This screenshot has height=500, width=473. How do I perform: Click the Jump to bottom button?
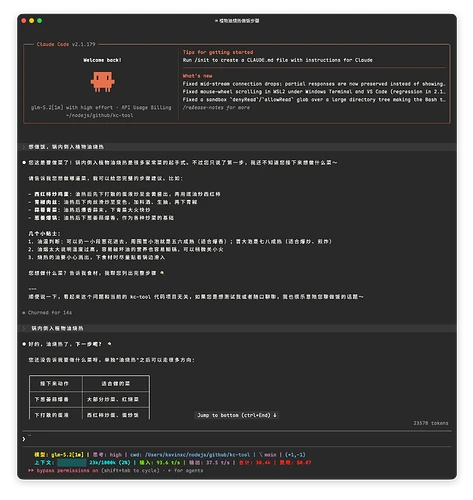click(x=237, y=415)
